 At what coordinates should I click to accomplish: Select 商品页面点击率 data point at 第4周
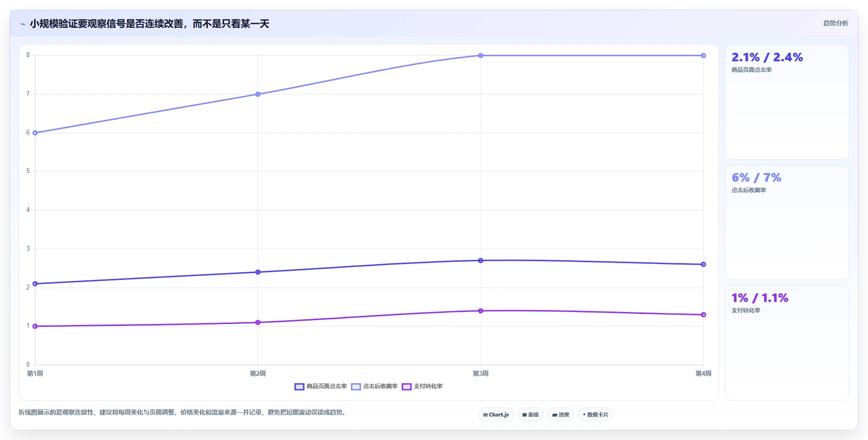703,265
